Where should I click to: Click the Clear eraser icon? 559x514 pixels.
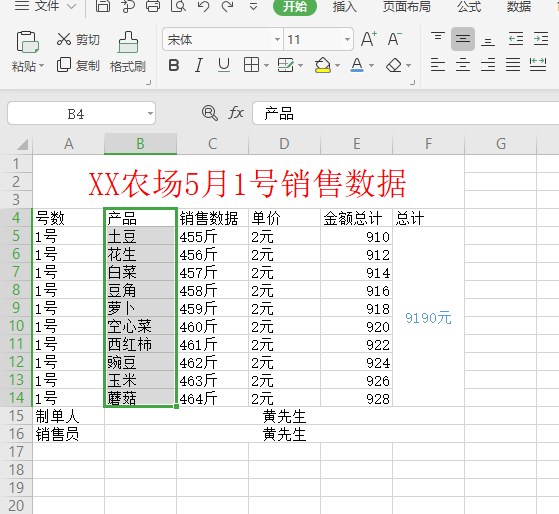(394, 65)
